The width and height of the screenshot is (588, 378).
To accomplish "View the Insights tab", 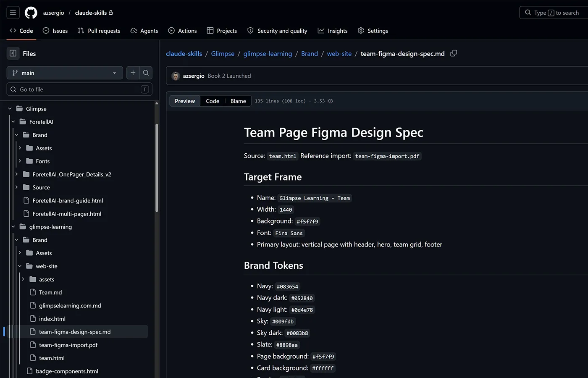I will pos(333,31).
